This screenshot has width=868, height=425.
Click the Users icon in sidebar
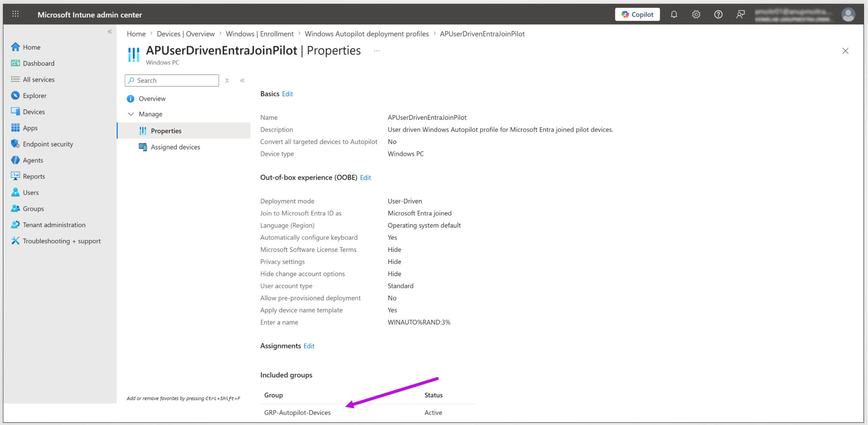[x=15, y=192]
